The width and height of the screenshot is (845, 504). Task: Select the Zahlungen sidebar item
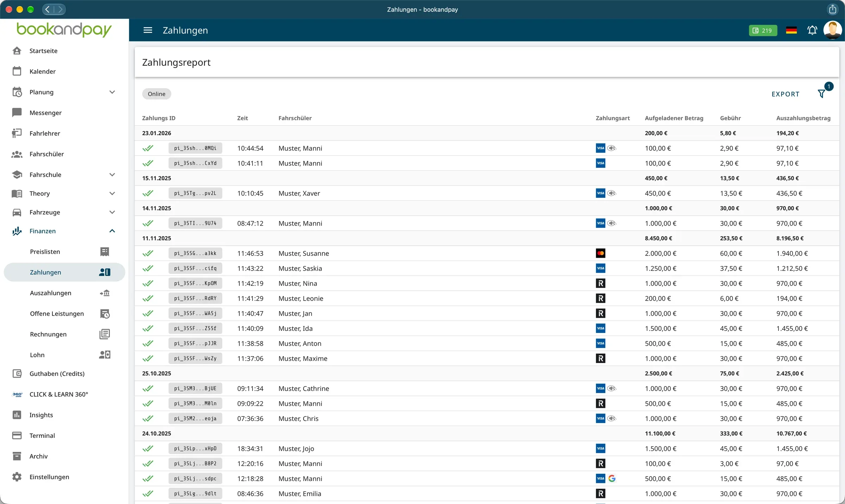[64, 272]
